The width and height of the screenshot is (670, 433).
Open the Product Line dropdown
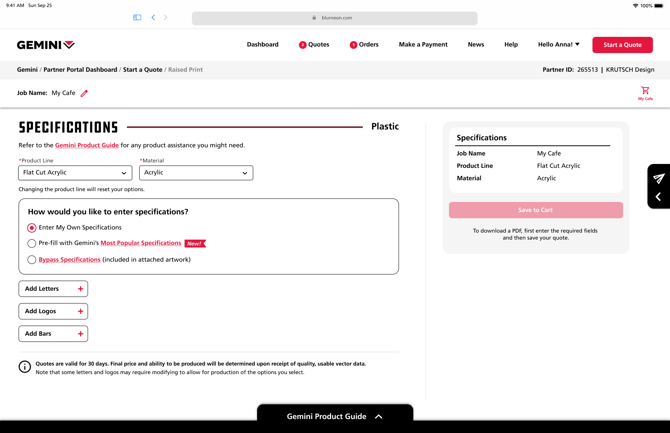(x=75, y=173)
